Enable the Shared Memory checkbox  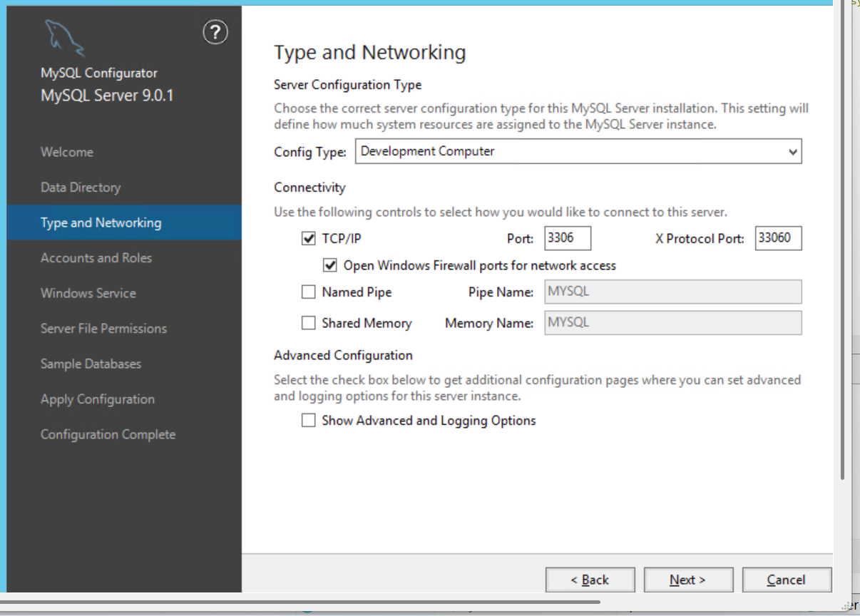pyautogui.click(x=309, y=323)
